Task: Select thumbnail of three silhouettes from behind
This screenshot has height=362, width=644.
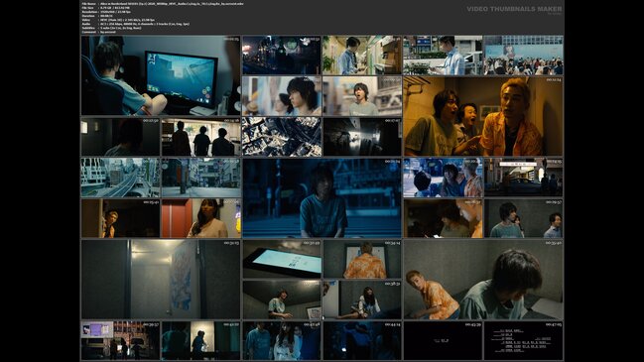Action: [201, 137]
